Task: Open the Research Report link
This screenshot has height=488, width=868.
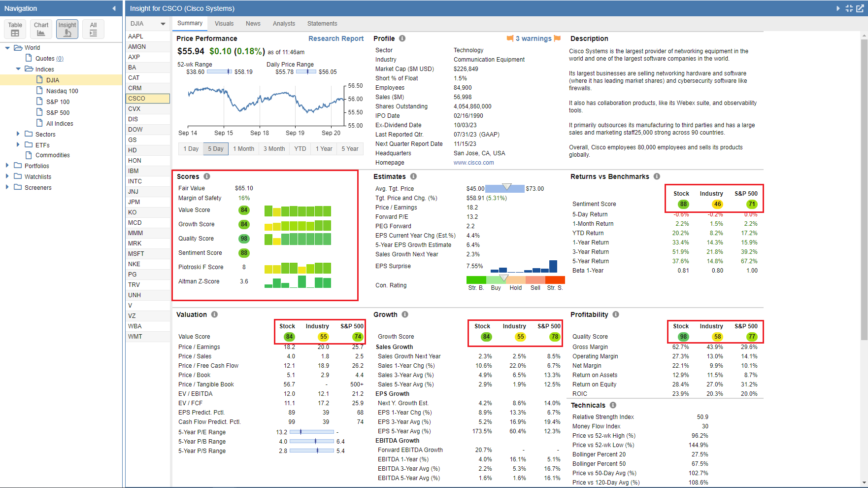Action: click(x=336, y=38)
